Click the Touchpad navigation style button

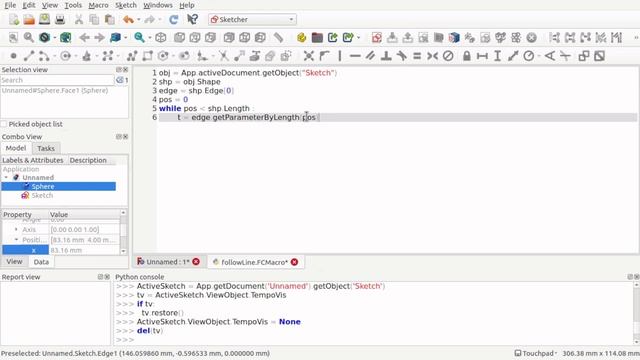pyautogui.click(x=535, y=353)
